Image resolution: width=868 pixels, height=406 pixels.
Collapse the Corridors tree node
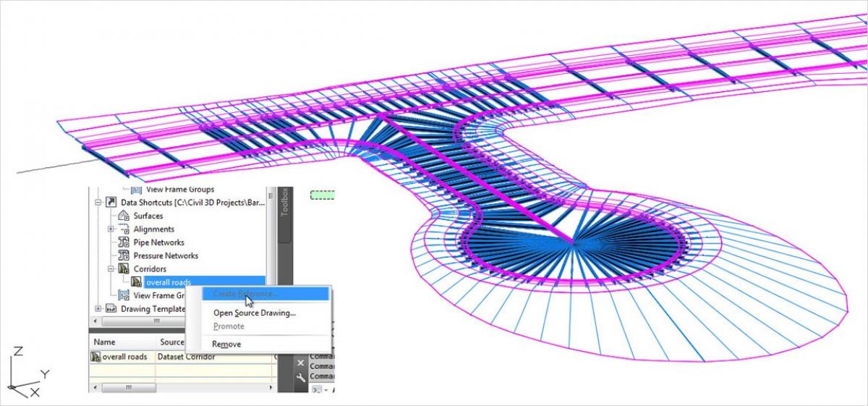(111, 269)
